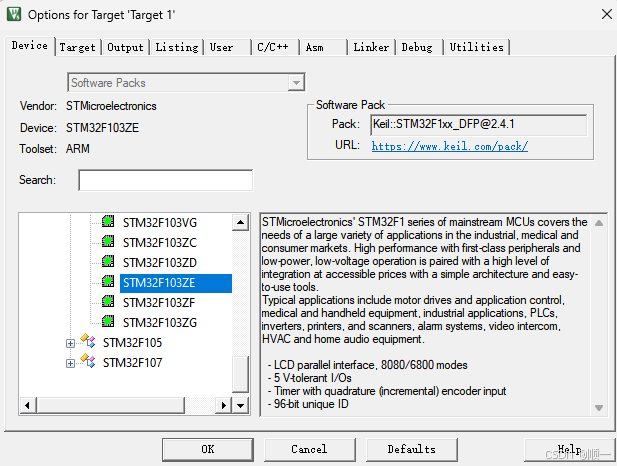This screenshot has width=617, height=466.
Task: Click the STM32F103ZD chip icon
Action: click(x=108, y=261)
